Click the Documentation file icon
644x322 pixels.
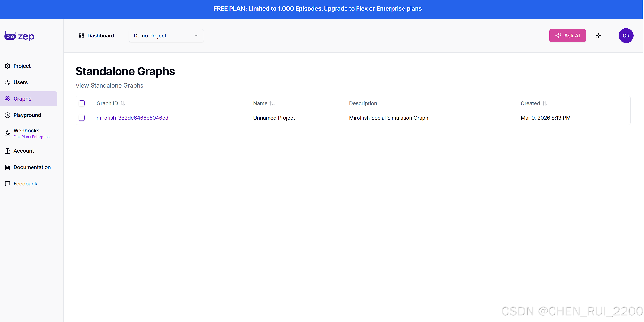(x=7, y=167)
